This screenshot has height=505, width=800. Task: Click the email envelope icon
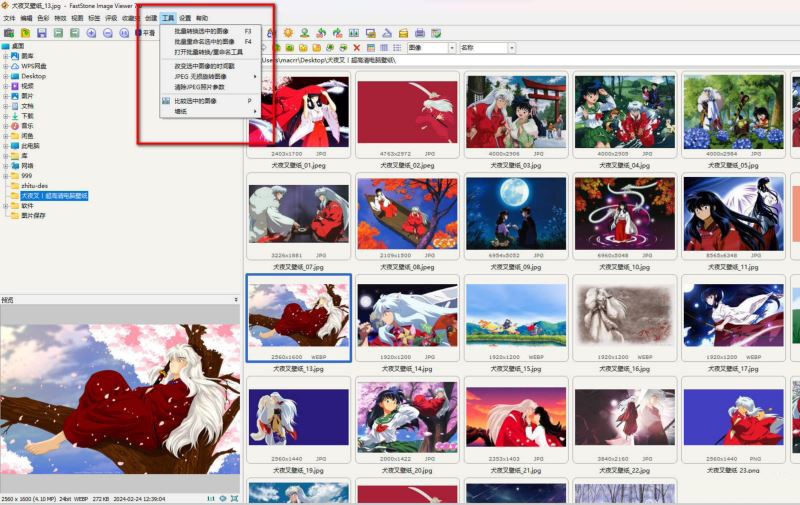click(404, 33)
